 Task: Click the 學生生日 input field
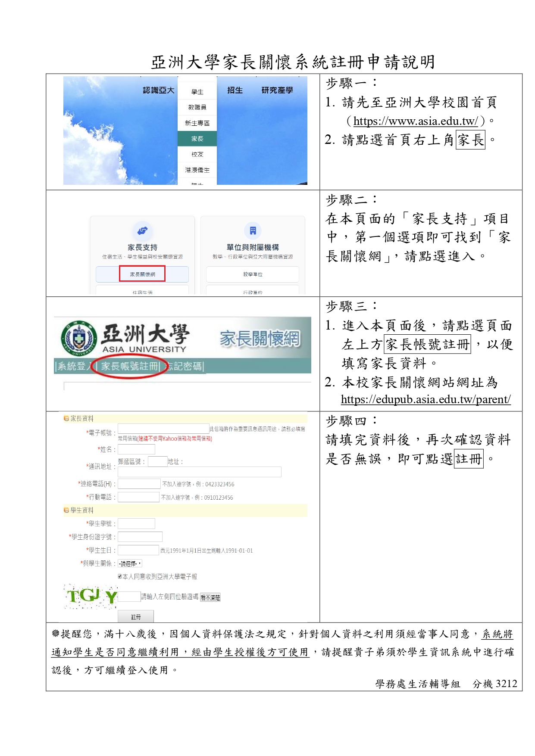click(x=138, y=550)
